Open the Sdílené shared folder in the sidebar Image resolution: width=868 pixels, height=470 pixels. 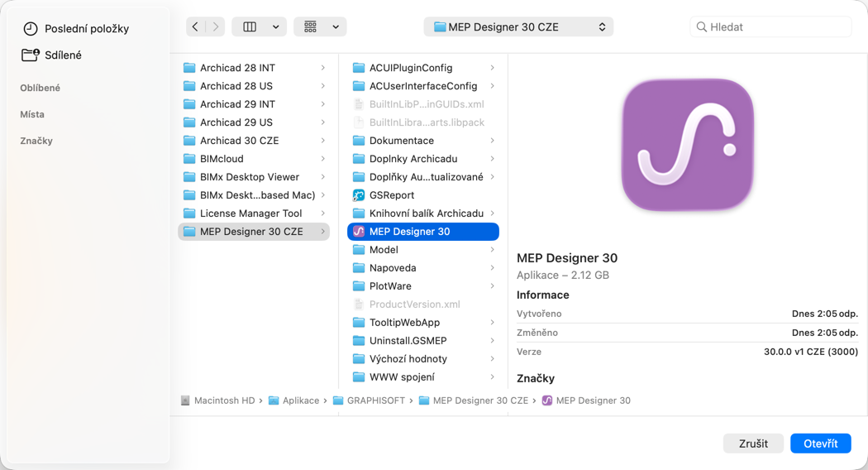point(51,55)
